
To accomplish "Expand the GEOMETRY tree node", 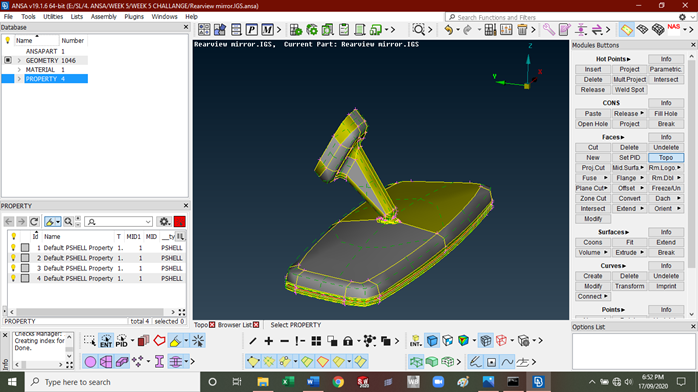I will point(19,61).
